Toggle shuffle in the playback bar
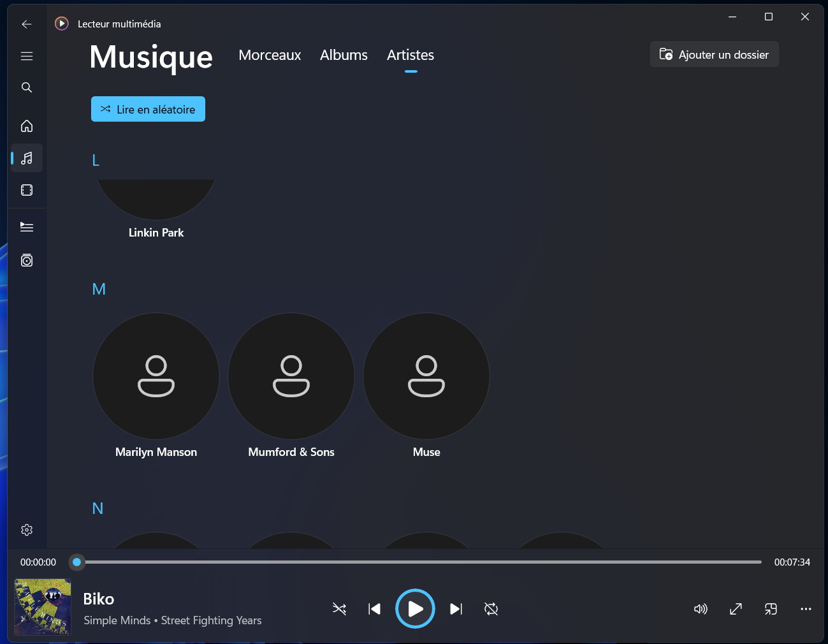 pyautogui.click(x=340, y=609)
